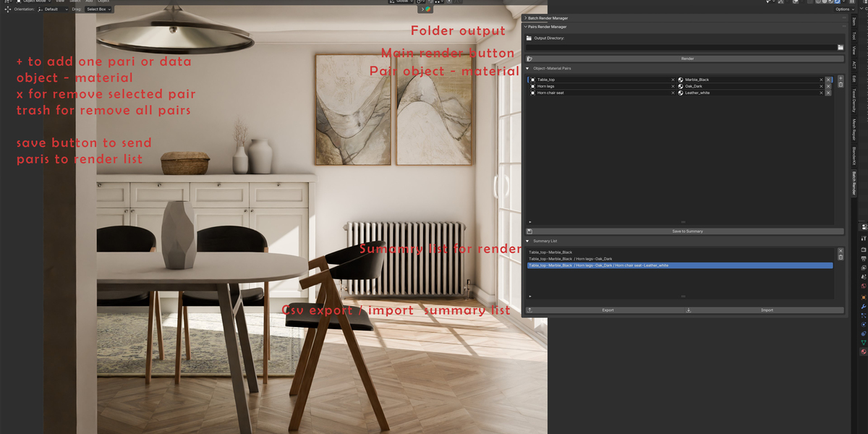
Task: Switch to the Item sidebar tab
Action: 854,21
